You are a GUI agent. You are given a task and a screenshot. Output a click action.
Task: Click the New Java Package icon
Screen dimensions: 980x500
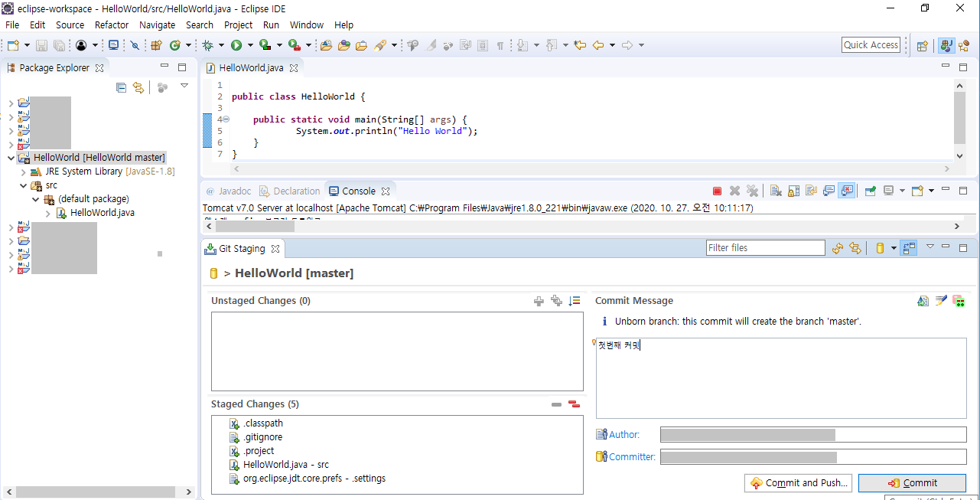156,45
